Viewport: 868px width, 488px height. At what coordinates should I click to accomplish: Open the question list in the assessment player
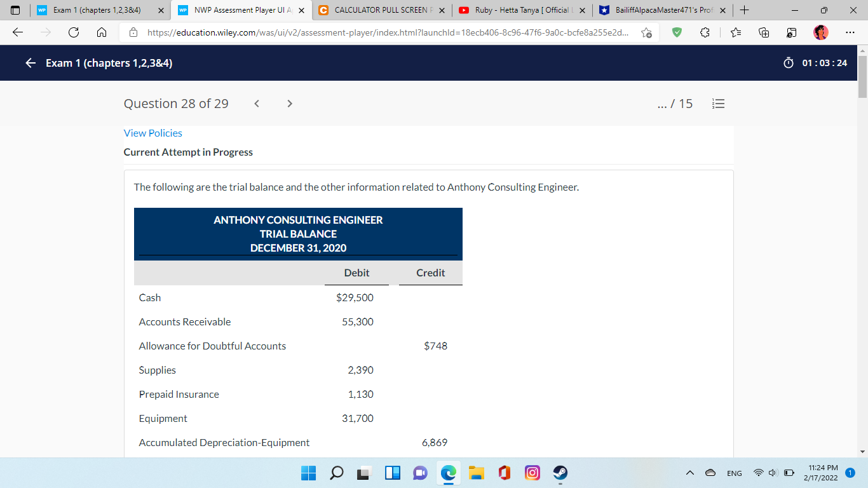click(718, 104)
